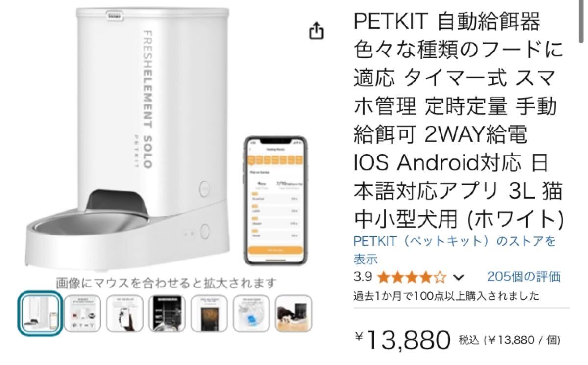Expand the star rating breakdown chevron
Screen dimensions: 588x365
459,278
